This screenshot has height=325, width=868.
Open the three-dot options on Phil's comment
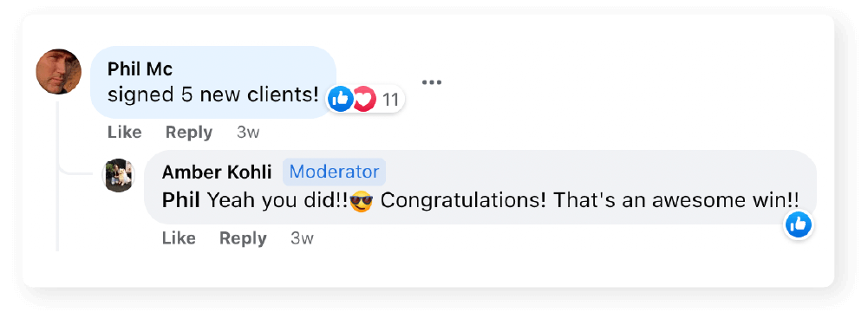pyautogui.click(x=431, y=82)
